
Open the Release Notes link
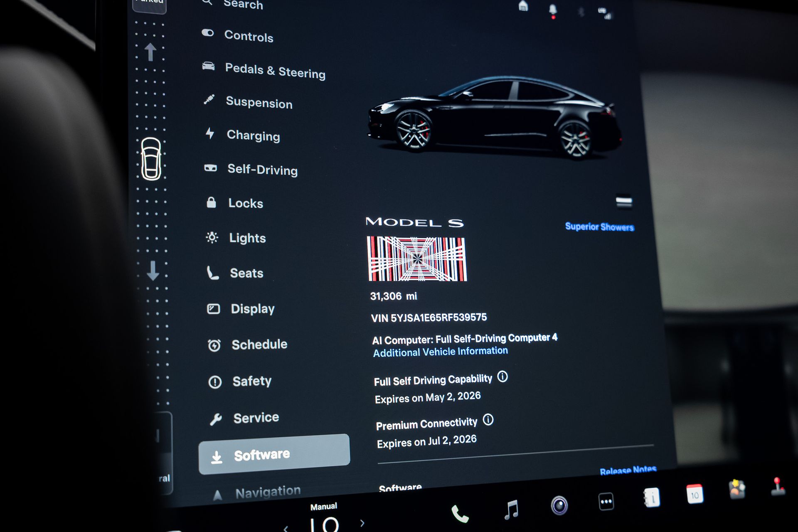[628, 470]
